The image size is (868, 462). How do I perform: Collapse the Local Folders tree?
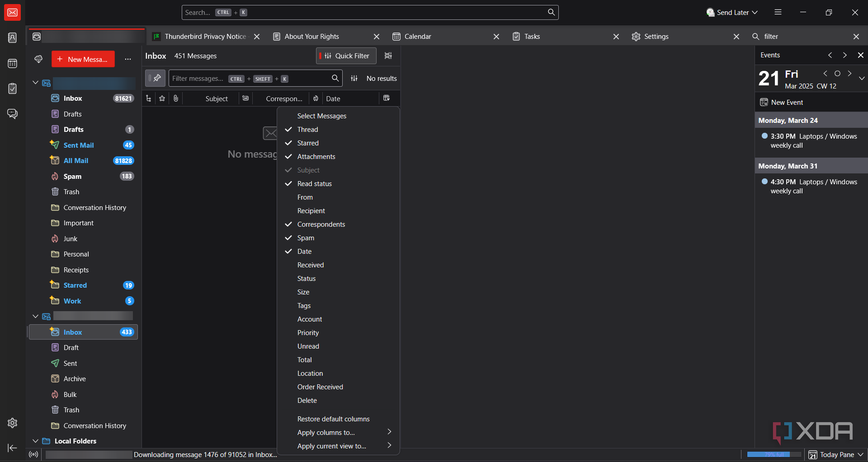point(35,441)
